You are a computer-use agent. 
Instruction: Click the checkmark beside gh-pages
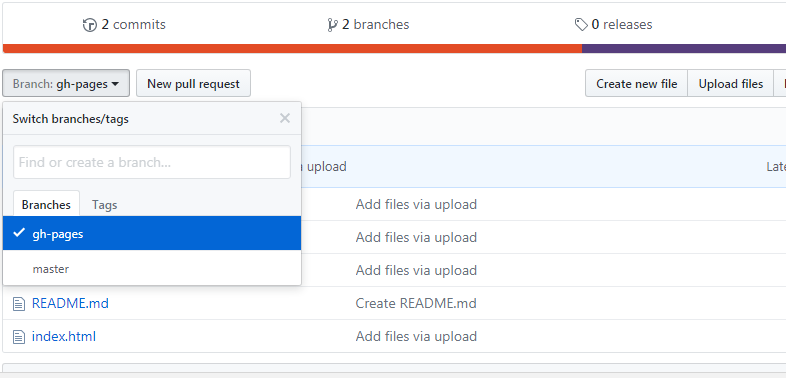pyautogui.click(x=19, y=233)
